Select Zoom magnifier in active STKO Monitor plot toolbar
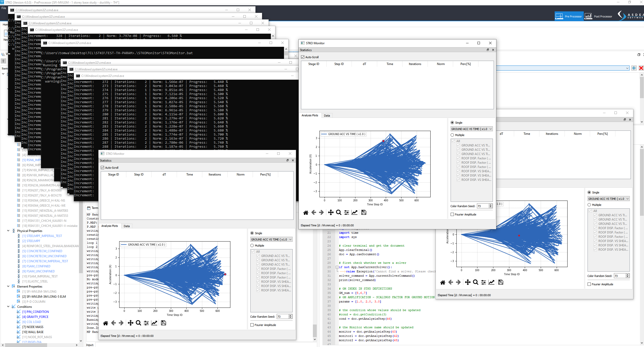 [338, 212]
